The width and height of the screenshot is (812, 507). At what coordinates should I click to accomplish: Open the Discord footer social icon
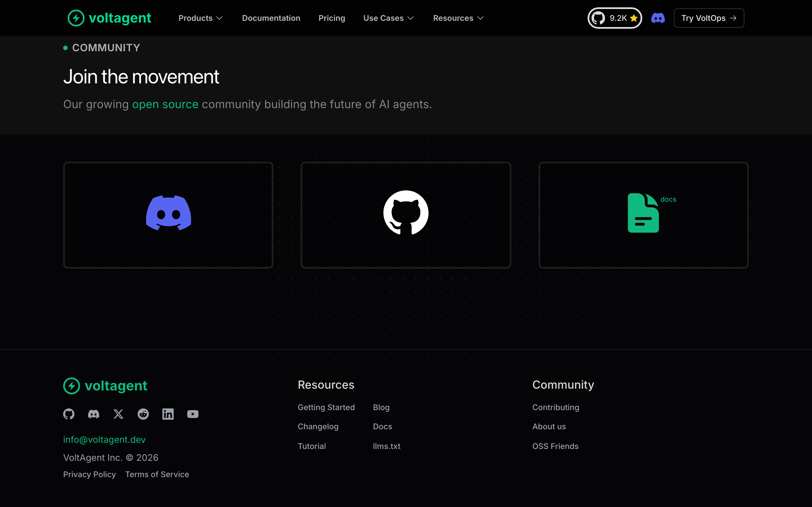94,414
